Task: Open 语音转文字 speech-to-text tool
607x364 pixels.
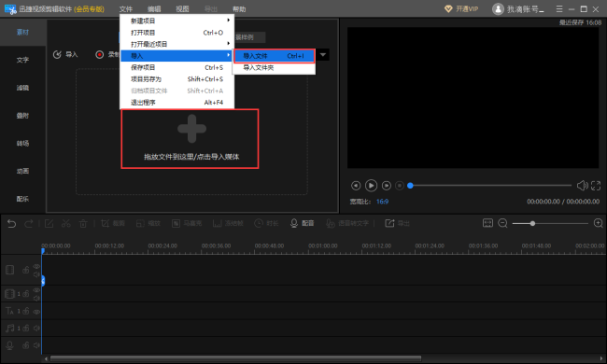Action: pos(347,224)
